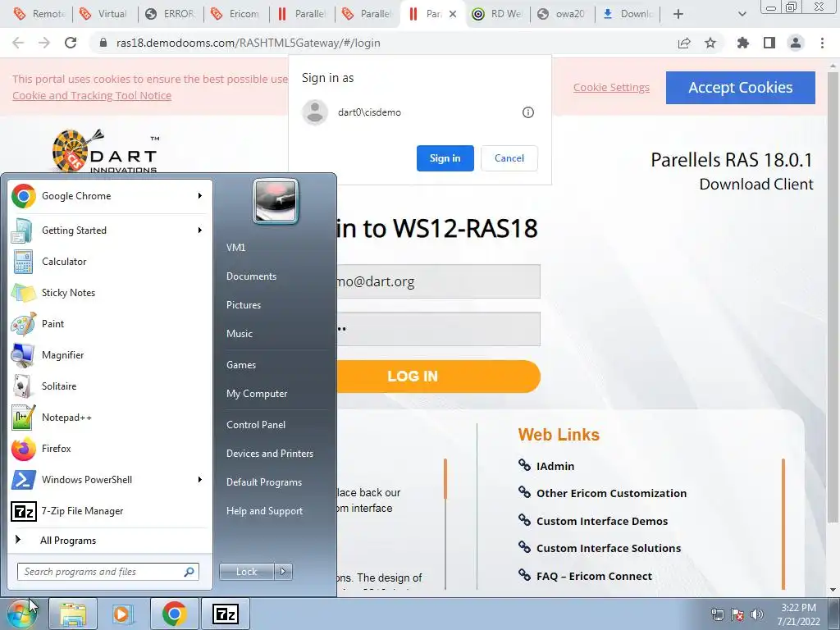Open Pictures from the Start menu
This screenshot has width=840, height=630.
(x=244, y=305)
